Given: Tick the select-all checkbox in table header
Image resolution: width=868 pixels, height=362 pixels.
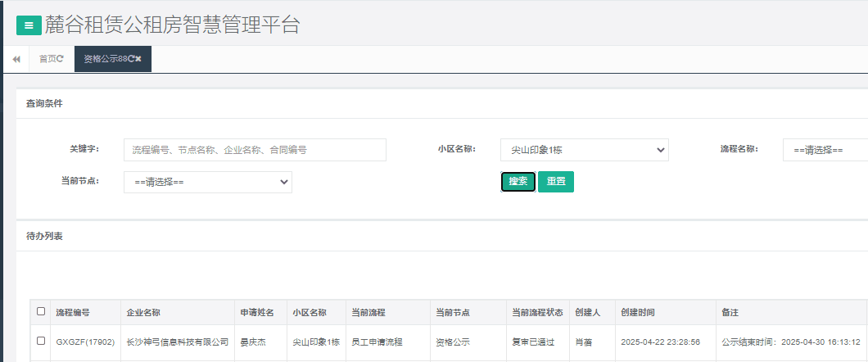Looking at the screenshot, I should click(41, 311).
